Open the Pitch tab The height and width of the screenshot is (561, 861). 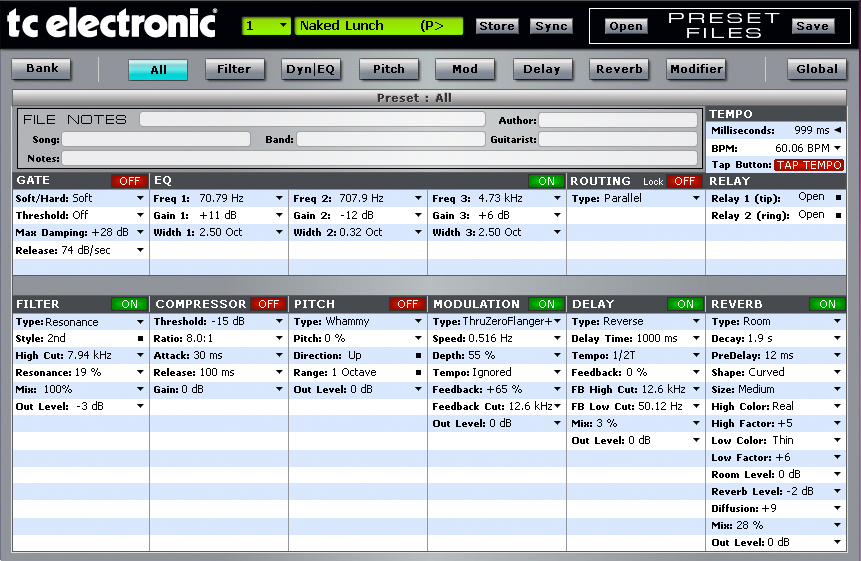tap(389, 69)
